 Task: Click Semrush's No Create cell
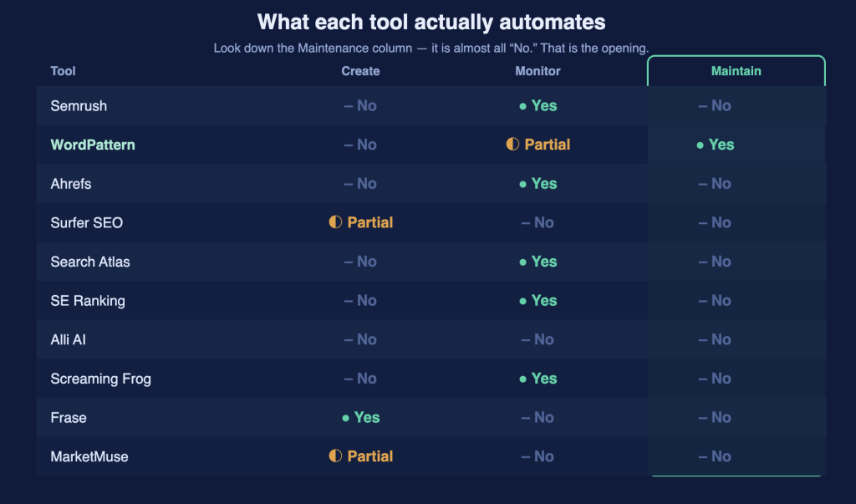pyautogui.click(x=360, y=106)
